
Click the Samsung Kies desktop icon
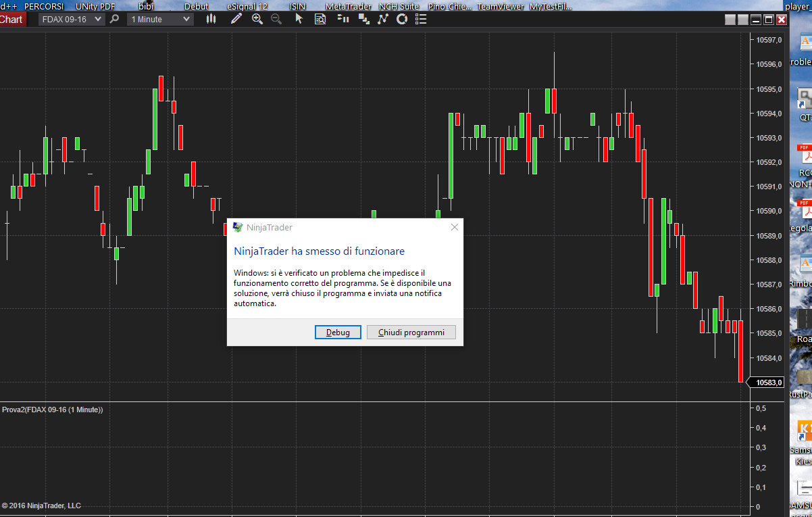805,431
